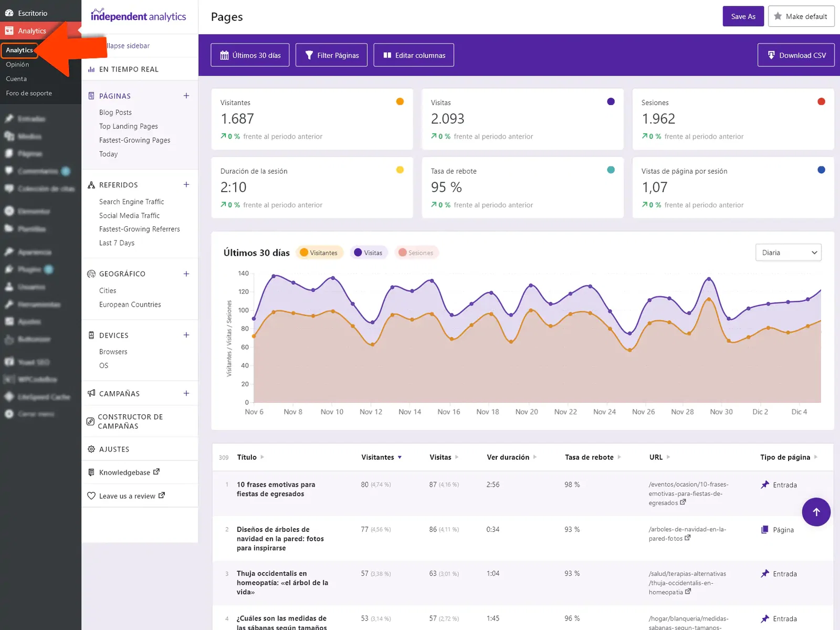Enable the Sesiones series in chart legend
This screenshot has width=840, height=630.
coord(416,253)
